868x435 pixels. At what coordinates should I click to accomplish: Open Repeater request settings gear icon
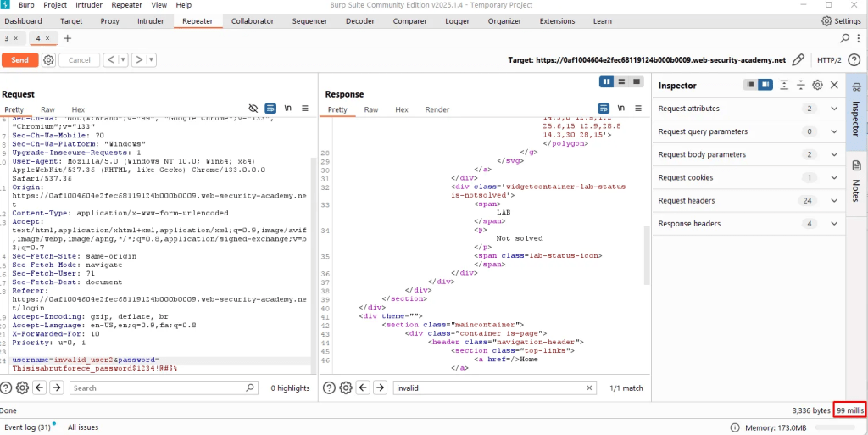pyautogui.click(x=49, y=60)
